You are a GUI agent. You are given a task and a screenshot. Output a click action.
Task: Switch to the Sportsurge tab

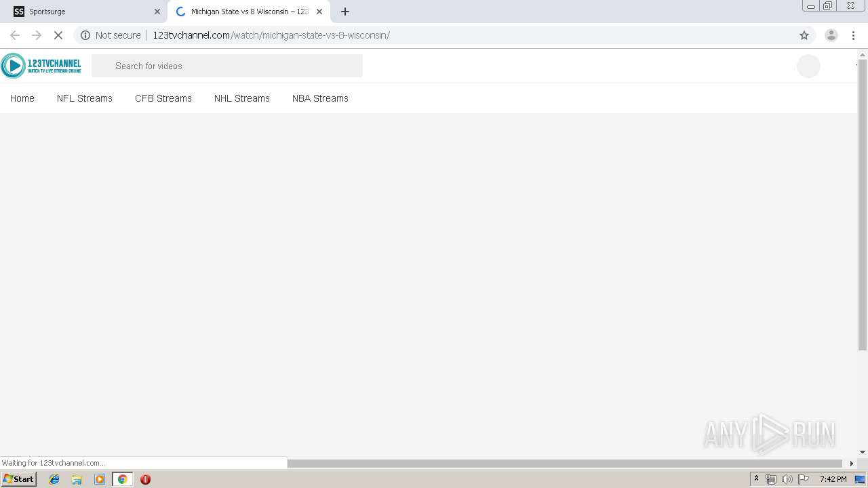(84, 12)
